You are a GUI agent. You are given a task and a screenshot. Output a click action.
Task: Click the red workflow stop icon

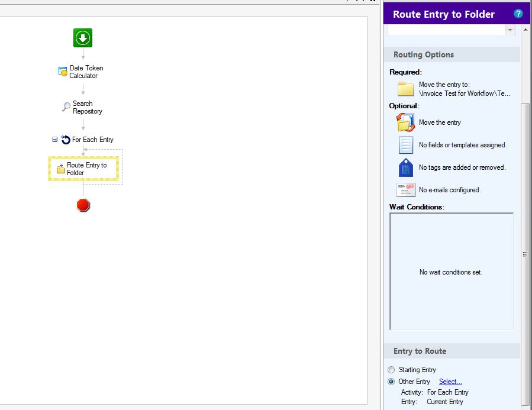[83, 205]
